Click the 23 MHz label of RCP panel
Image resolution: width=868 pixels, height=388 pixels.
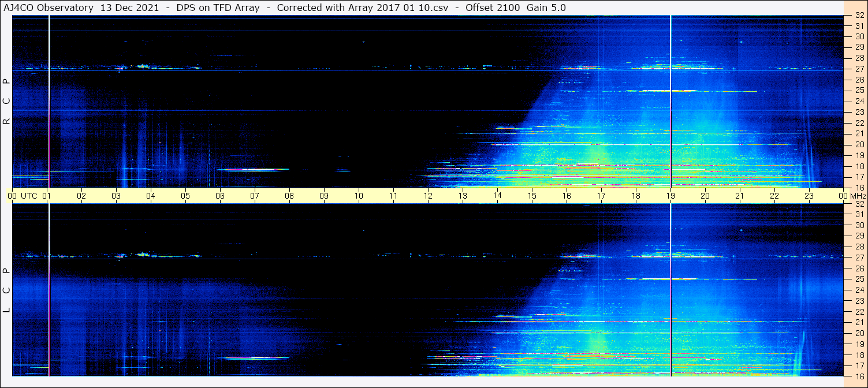(x=859, y=112)
